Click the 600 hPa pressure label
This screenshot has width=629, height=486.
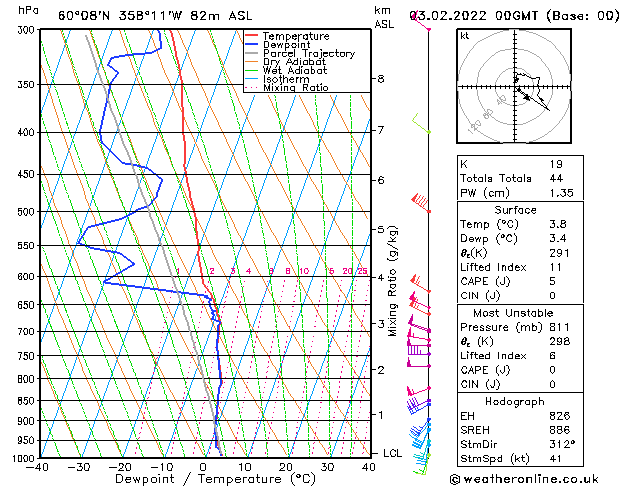point(28,277)
